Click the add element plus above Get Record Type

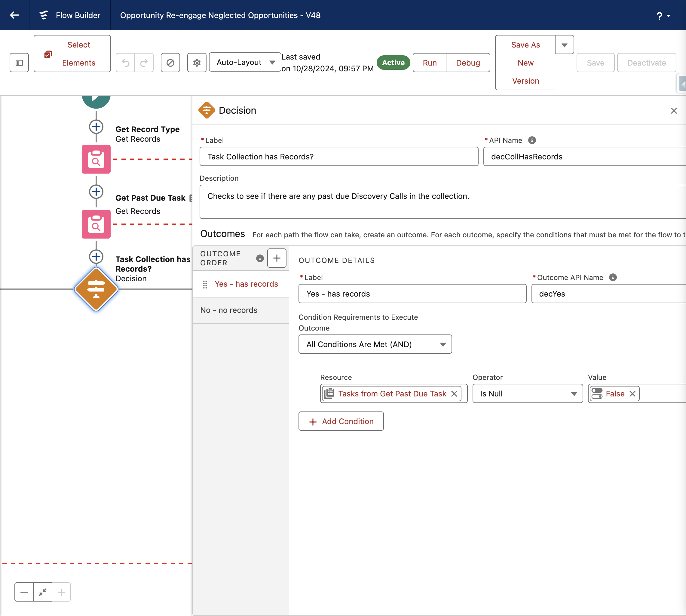coord(96,127)
